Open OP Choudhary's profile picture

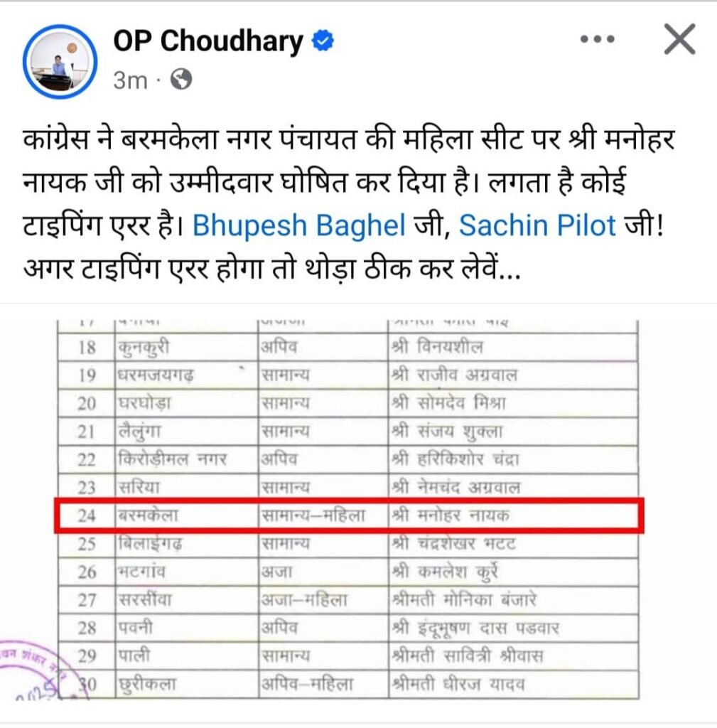point(60,62)
